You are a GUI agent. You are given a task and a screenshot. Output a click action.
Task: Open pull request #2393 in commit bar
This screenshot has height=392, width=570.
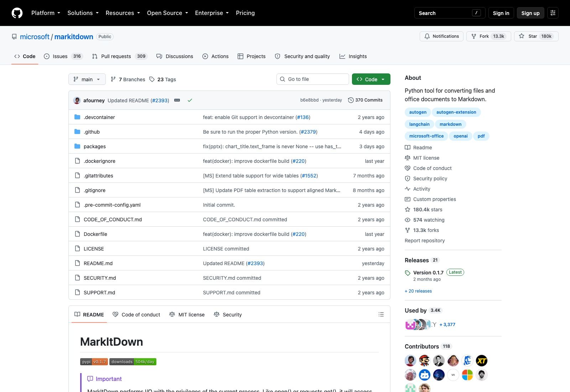click(160, 100)
